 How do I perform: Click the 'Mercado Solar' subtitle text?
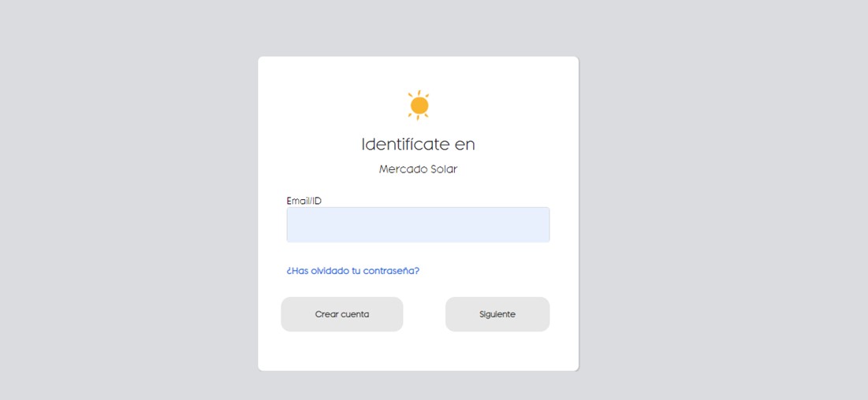coord(418,169)
